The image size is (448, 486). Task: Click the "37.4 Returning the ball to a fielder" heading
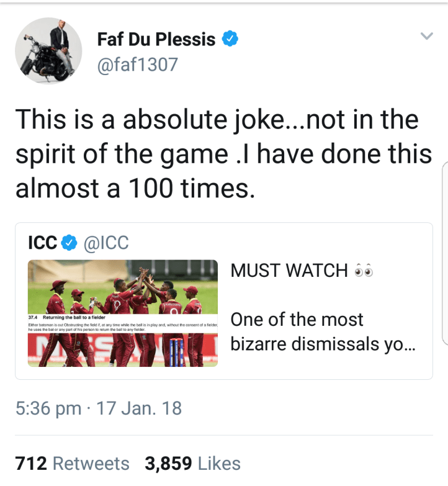pyautogui.click(x=68, y=318)
